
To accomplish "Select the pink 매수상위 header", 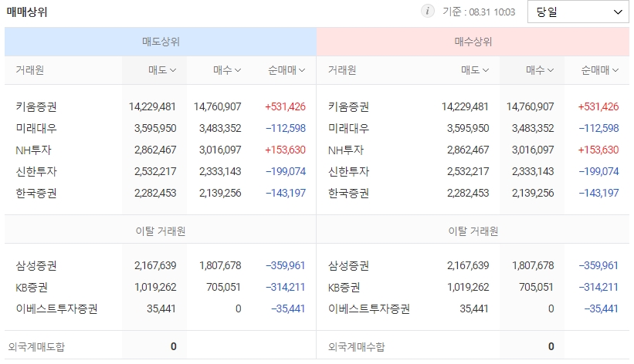I will [473, 42].
